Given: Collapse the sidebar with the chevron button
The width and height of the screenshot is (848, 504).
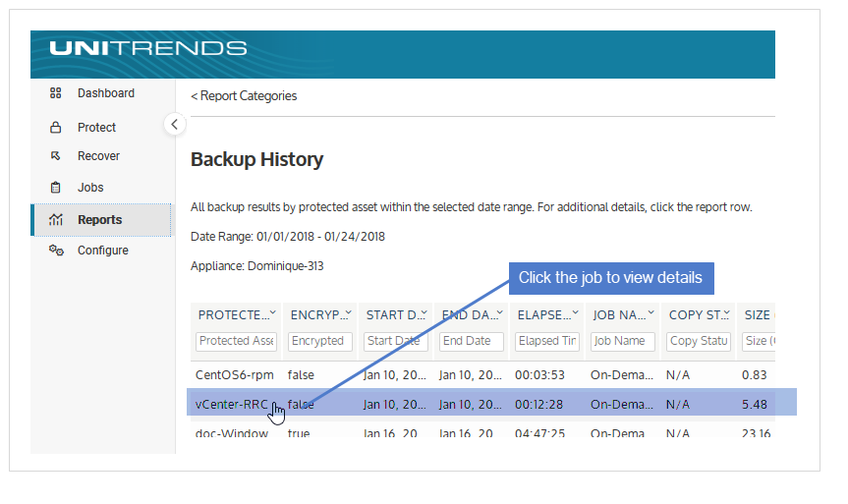Looking at the screenshot, I should point(174,125).
